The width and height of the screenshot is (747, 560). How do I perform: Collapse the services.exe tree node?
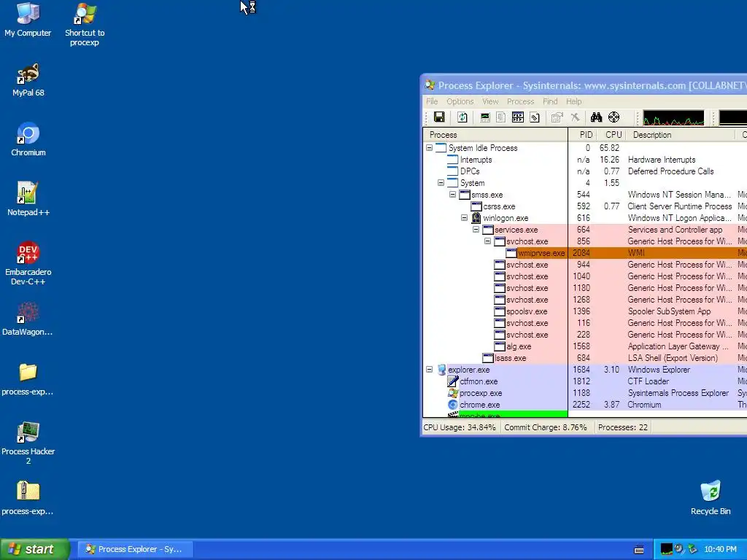pos(476,230)
